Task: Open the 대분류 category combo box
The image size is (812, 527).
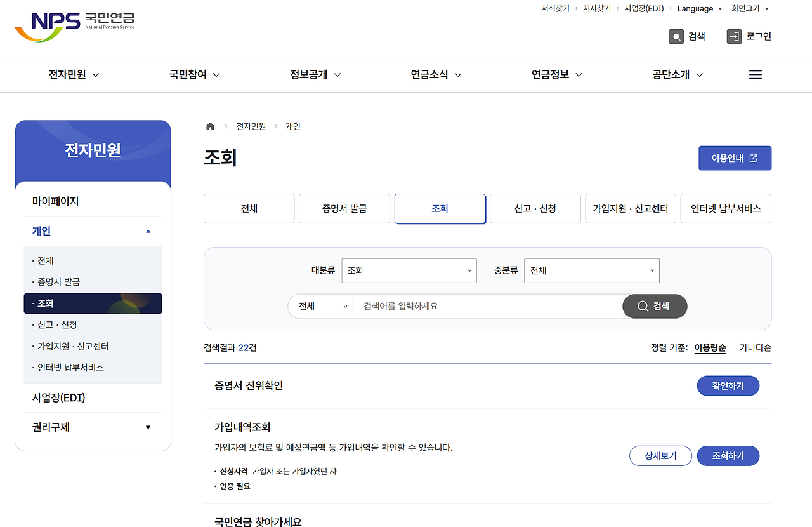Action: click(x=409, y=270)
